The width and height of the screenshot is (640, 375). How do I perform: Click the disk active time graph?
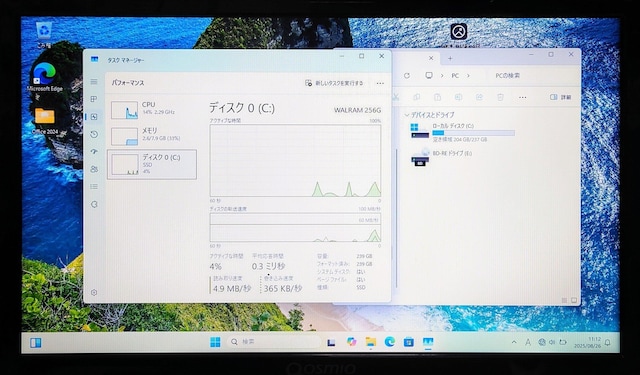click(295, 160)
